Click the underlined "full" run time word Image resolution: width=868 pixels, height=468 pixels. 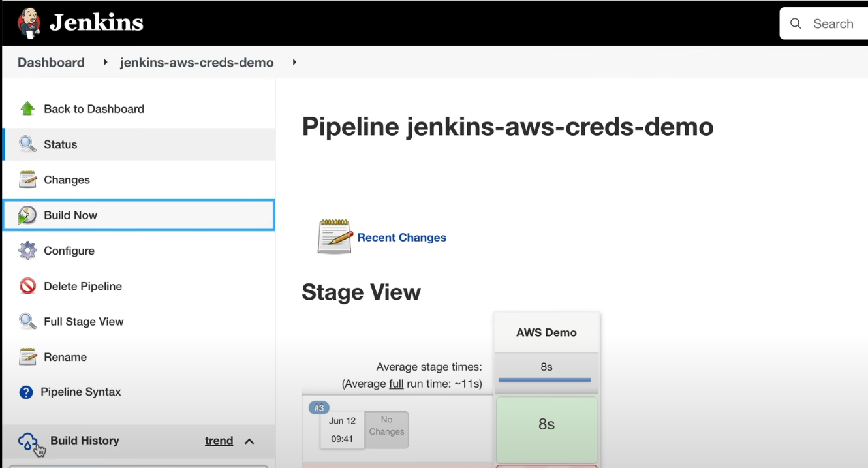coord(396,384)
